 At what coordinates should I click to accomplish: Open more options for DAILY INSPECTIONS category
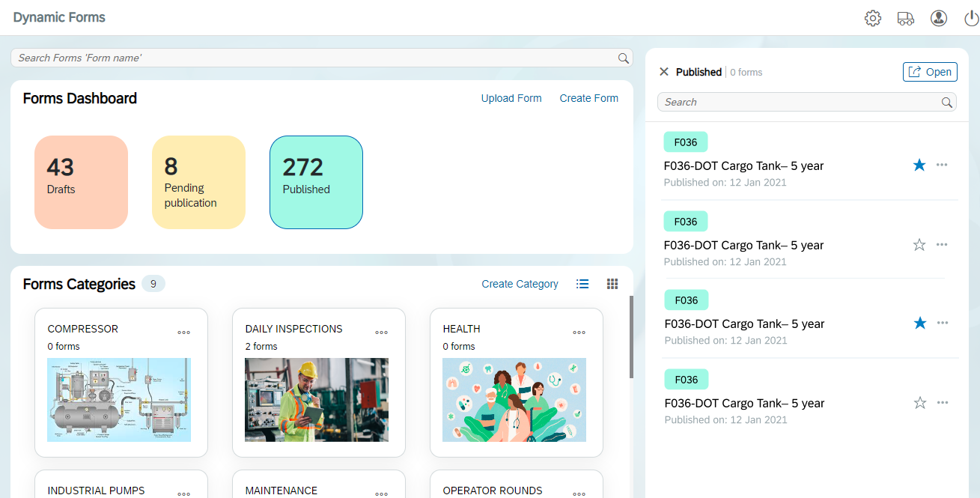point(381,332)
